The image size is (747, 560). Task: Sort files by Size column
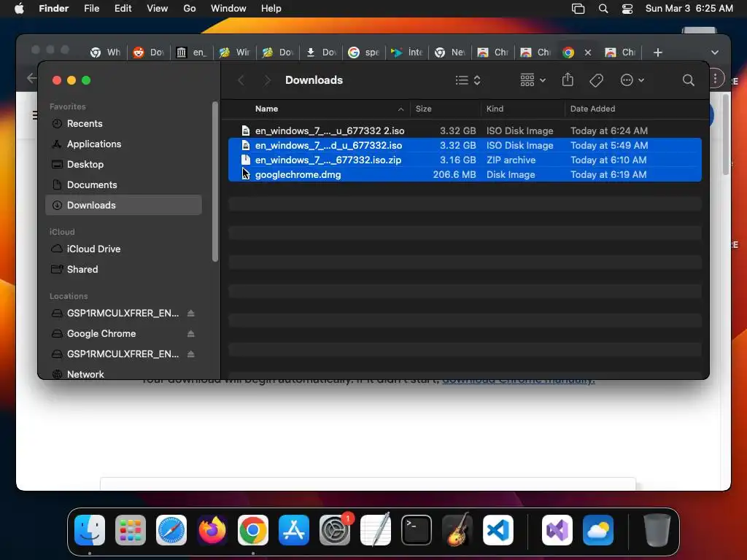(423, 109)
